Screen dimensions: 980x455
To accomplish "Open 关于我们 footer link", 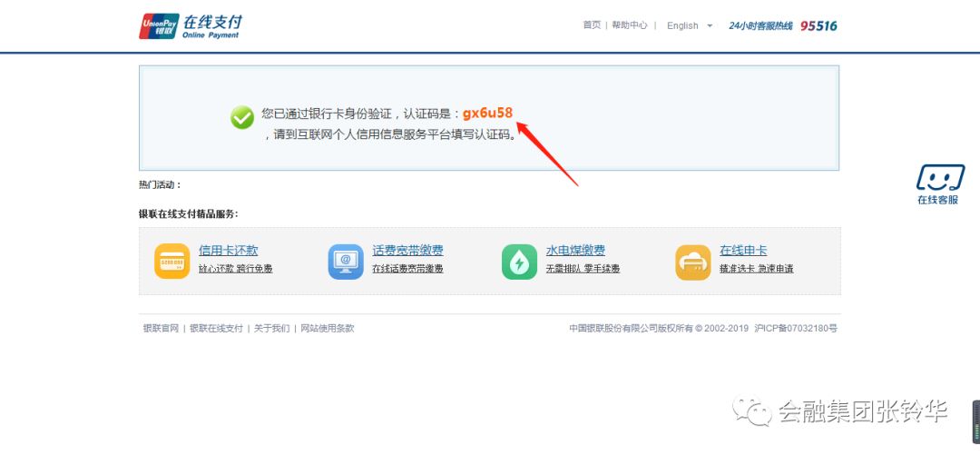I will tap(272, 328).
